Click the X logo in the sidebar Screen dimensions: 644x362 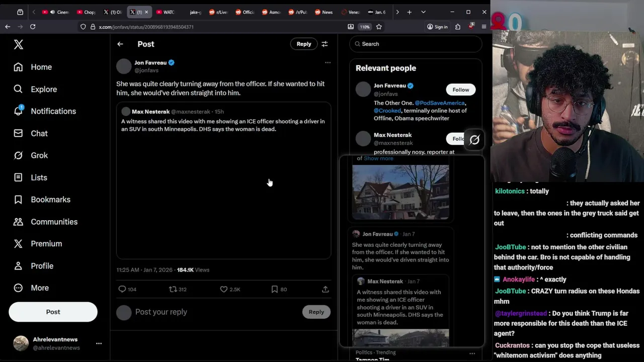tap(19, 45)
